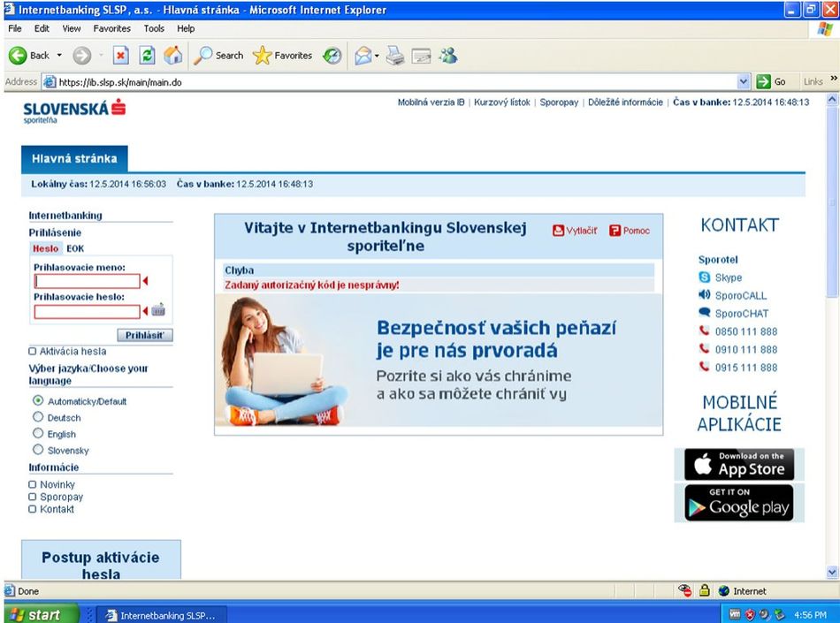840x623 pixels.
Task: Open Mail button dropdown arrow
Action: (378, 56)
